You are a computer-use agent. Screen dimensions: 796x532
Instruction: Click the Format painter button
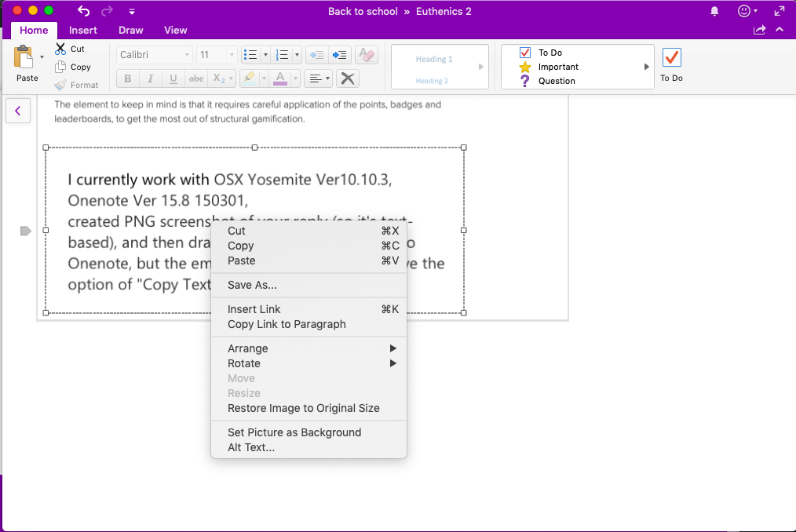[76, 85]
